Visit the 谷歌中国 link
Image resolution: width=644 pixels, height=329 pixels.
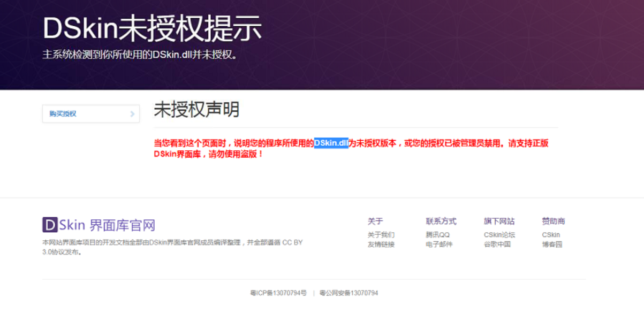pyautogui.click(x=497, y=244)
